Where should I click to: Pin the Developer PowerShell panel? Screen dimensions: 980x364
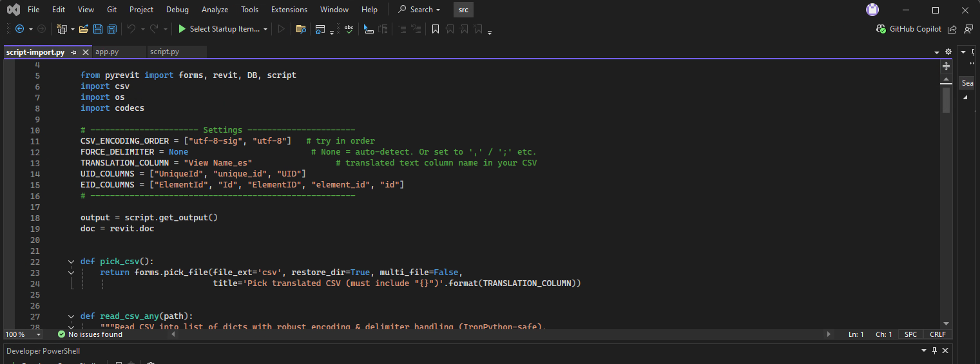[934, 350]
